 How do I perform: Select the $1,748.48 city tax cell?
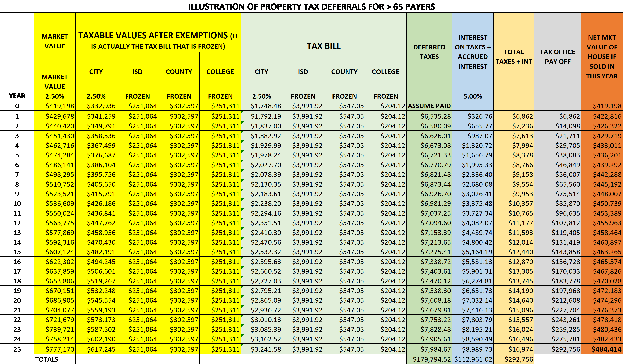click(266, 106)
